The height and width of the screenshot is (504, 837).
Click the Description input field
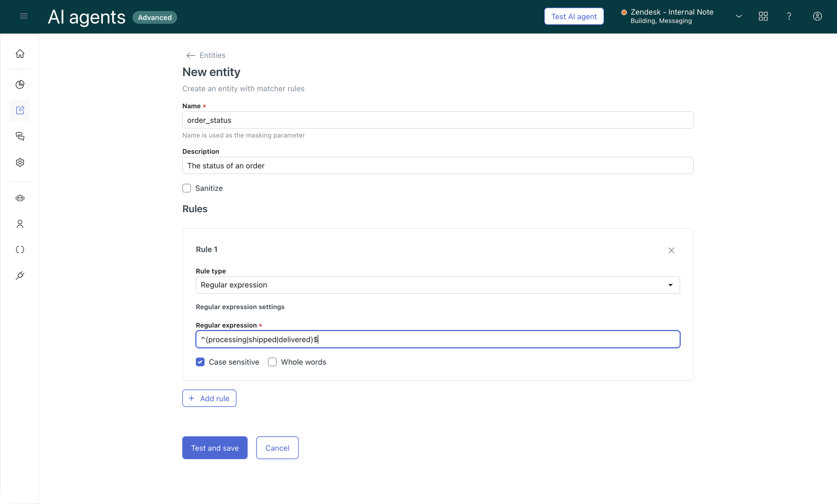[437, 166]
